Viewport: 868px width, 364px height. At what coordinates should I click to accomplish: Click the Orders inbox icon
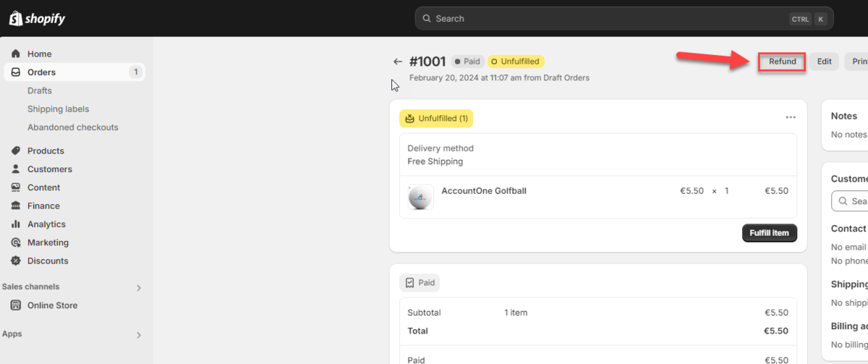click(16, 72)
